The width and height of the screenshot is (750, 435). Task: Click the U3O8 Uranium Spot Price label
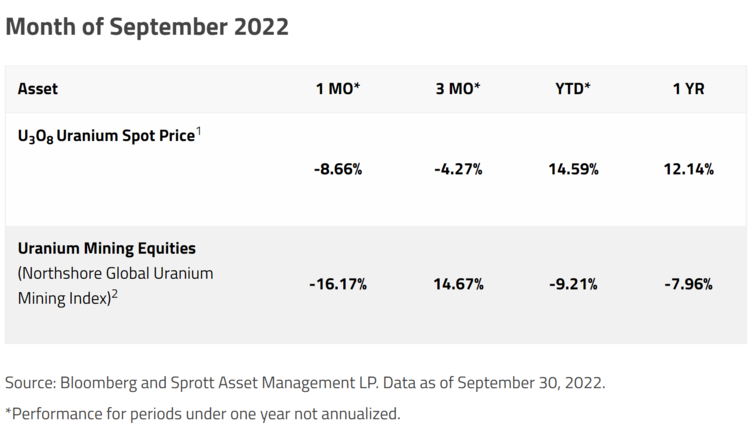click(103, 134)
